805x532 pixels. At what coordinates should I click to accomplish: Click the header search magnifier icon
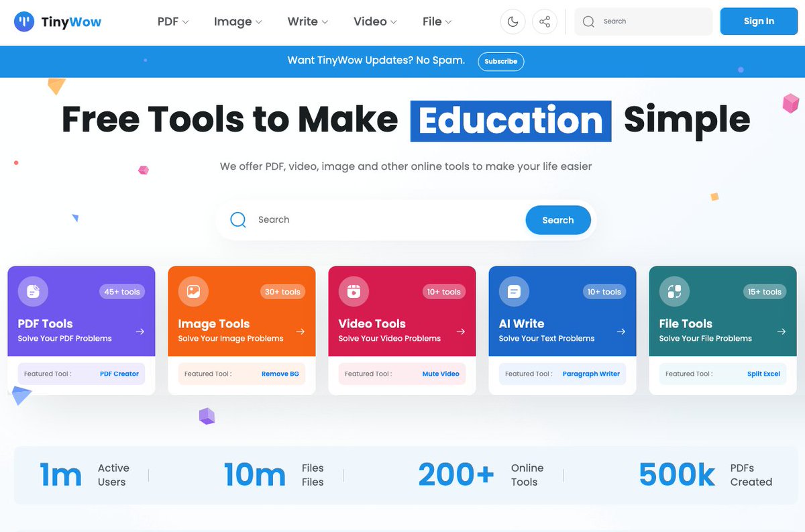point(588,21)
